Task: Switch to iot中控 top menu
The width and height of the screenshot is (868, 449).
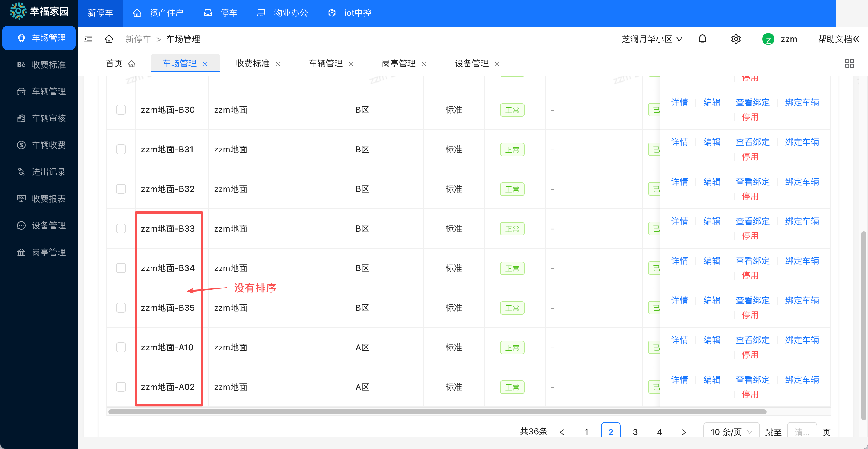Action: tap(349, 13)
